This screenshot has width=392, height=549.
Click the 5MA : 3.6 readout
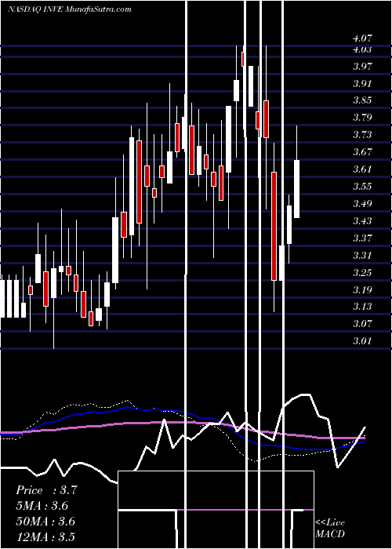[x=42, y=506]
